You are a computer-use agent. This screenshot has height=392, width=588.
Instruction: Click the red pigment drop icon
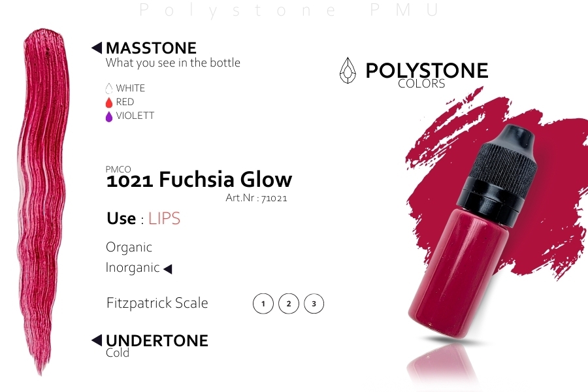108,103
